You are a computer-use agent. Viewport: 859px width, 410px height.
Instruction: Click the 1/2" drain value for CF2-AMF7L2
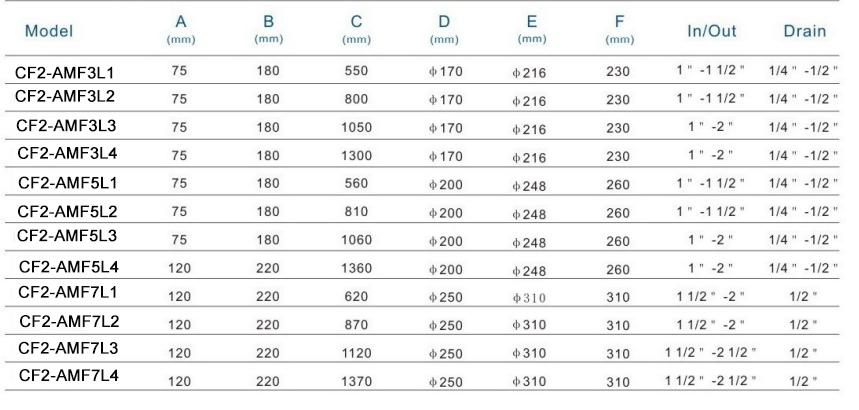coord(803,325)
